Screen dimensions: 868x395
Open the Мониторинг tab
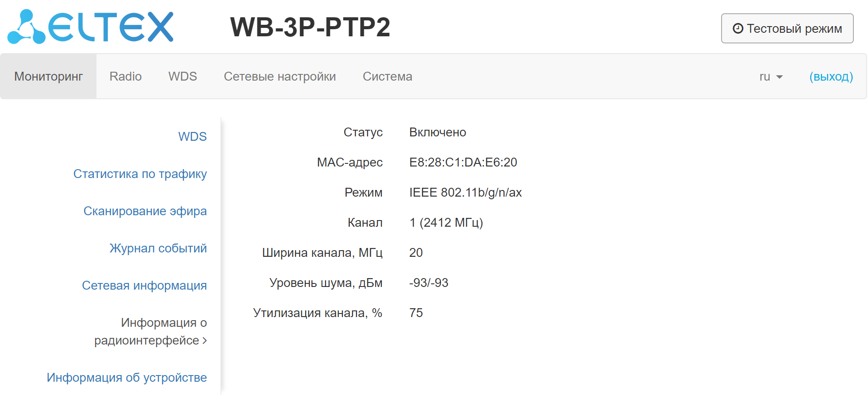(48, 77)
